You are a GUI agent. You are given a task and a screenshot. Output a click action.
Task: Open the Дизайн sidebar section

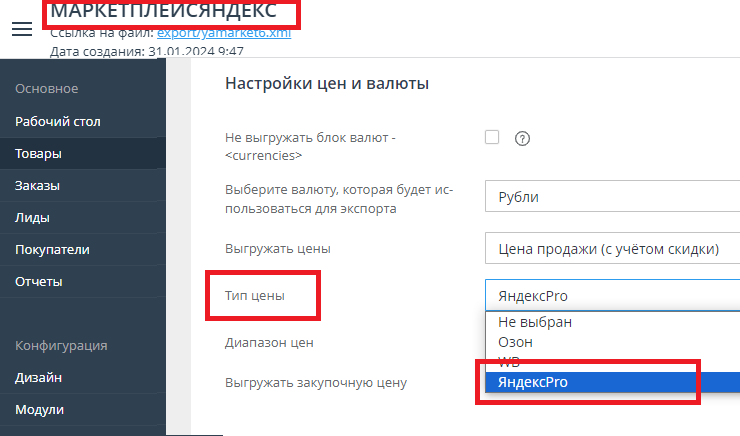click(x=83, y=377)
